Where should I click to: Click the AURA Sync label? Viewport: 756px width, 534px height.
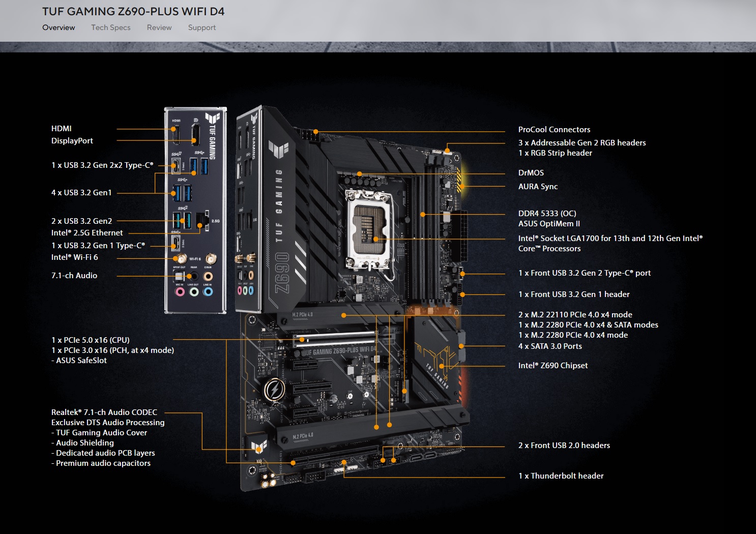pos(538,187)
